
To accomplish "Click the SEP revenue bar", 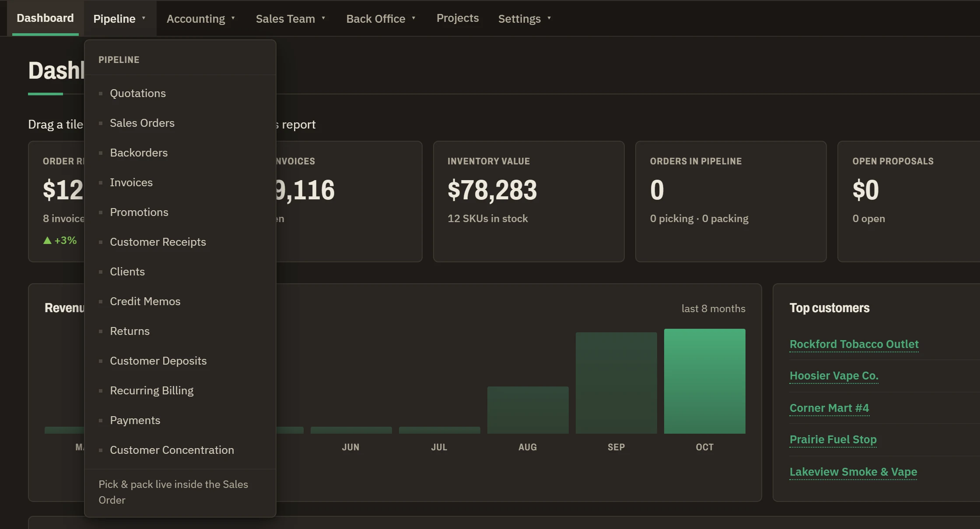I will click(x=616, y=383).
